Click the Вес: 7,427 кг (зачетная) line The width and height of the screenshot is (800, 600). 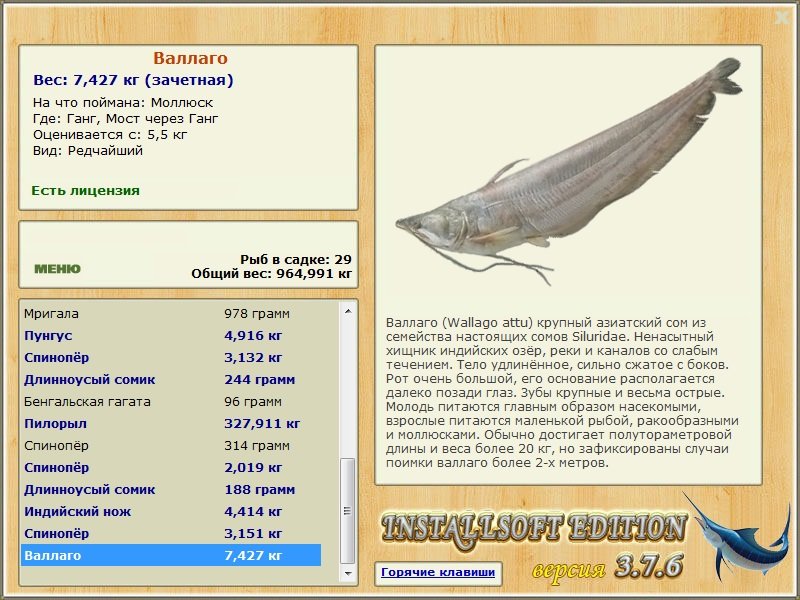(x=133, y=80)
